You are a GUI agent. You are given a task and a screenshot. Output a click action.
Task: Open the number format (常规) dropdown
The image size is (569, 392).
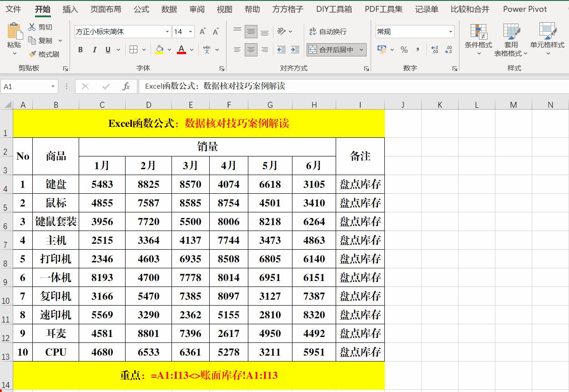click(x=451, y=31)
